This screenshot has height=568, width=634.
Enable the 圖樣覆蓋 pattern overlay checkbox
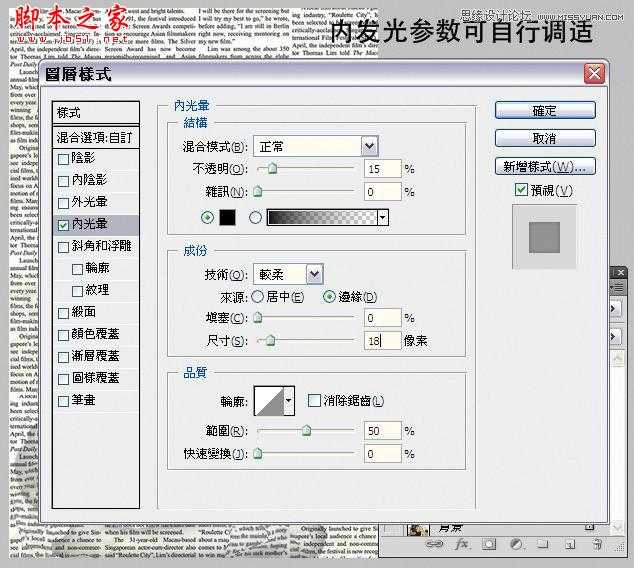[63, 379]
